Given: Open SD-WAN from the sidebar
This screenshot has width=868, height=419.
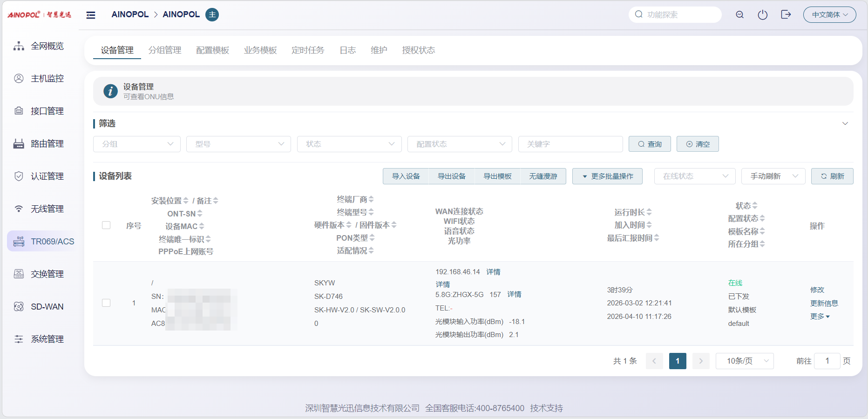Looking at the screenshot, I should [42, 306].
